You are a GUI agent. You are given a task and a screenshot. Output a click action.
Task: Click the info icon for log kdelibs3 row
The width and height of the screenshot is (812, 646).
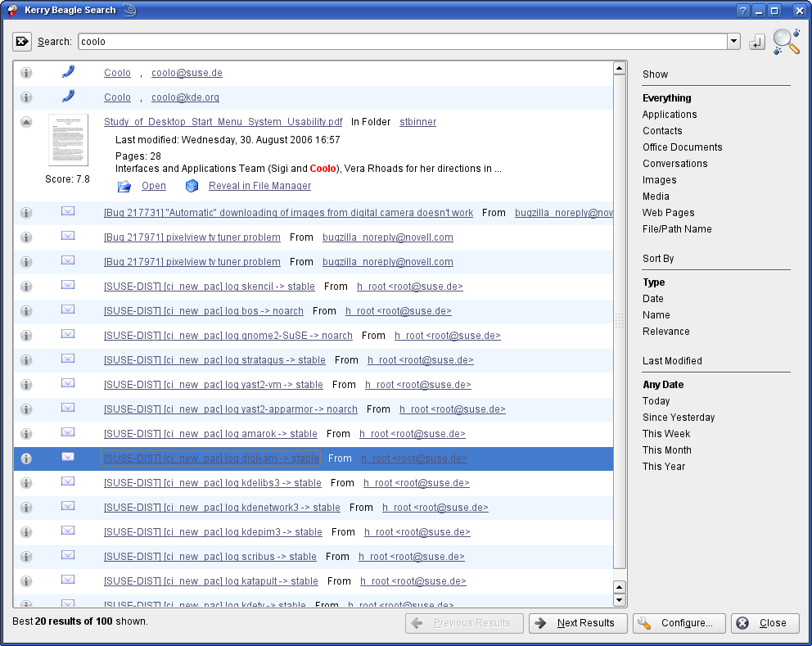(26, 483)
